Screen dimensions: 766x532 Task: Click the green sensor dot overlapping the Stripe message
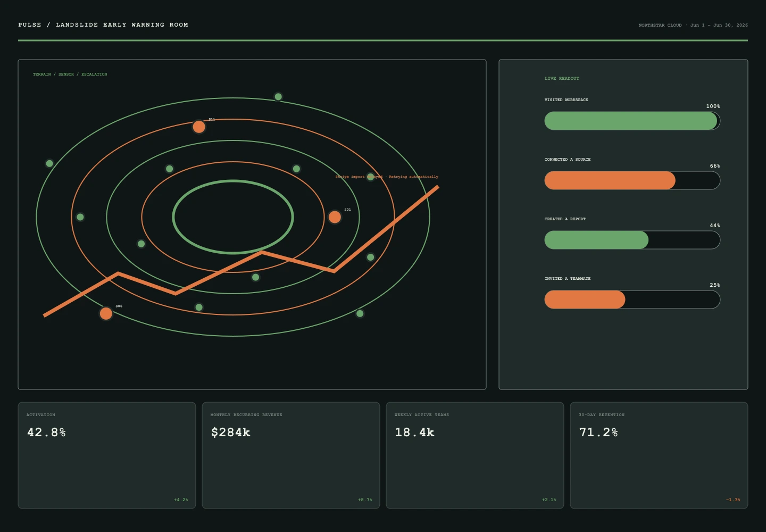[371, 177]
